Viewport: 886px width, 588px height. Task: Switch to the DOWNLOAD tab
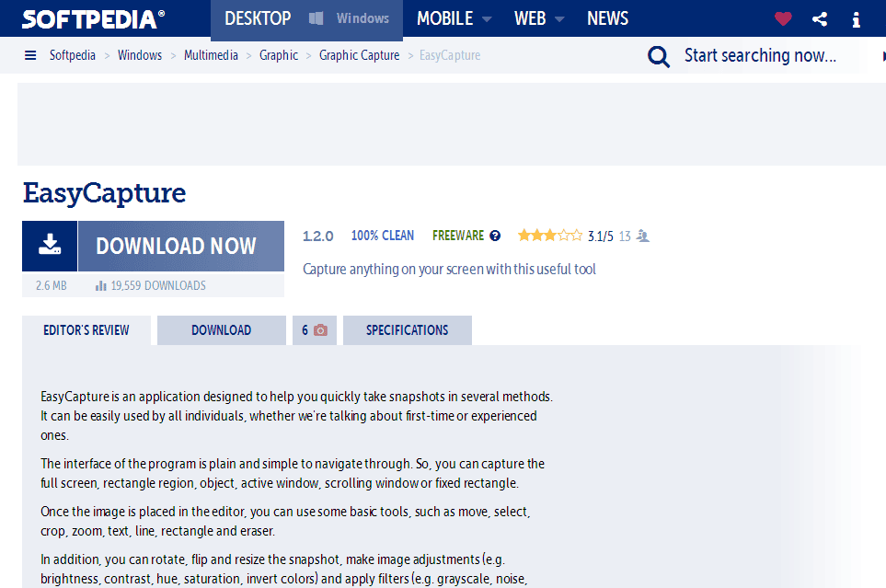pyautogui.click(x=222, y=330)
